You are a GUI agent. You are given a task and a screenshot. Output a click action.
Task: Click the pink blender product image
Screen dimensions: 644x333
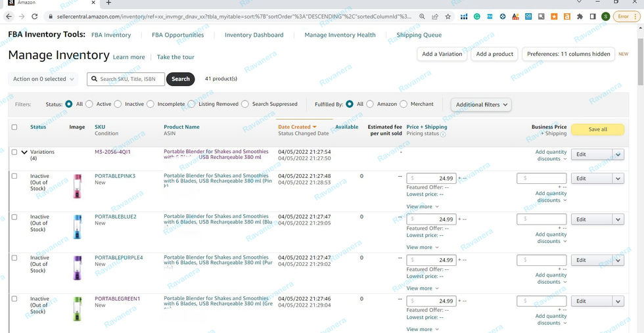77,186
